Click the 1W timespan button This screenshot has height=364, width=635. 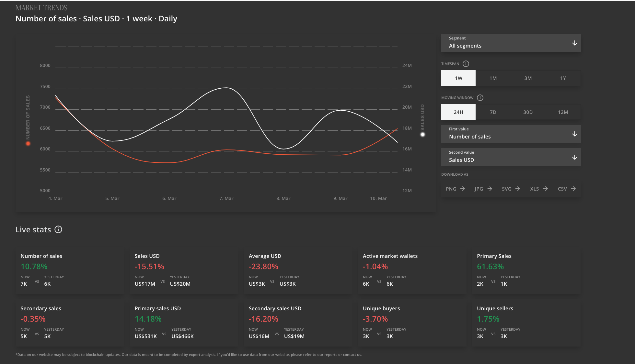[458, 78]
